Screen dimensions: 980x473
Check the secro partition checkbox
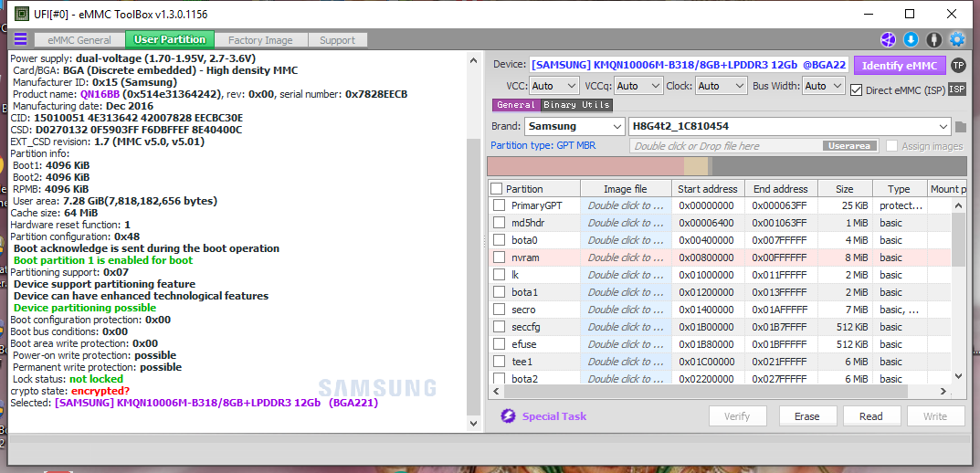499,310
